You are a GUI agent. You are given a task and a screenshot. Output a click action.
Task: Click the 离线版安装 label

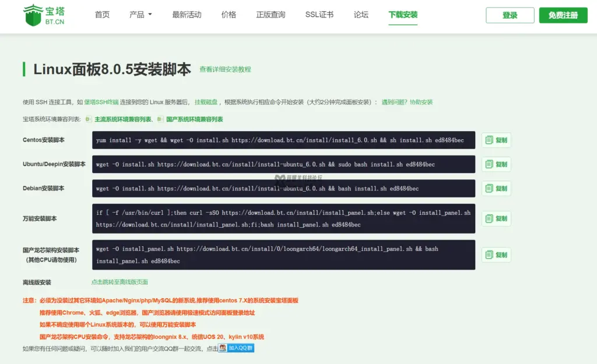pyautogui.click(x=37, y=282)
